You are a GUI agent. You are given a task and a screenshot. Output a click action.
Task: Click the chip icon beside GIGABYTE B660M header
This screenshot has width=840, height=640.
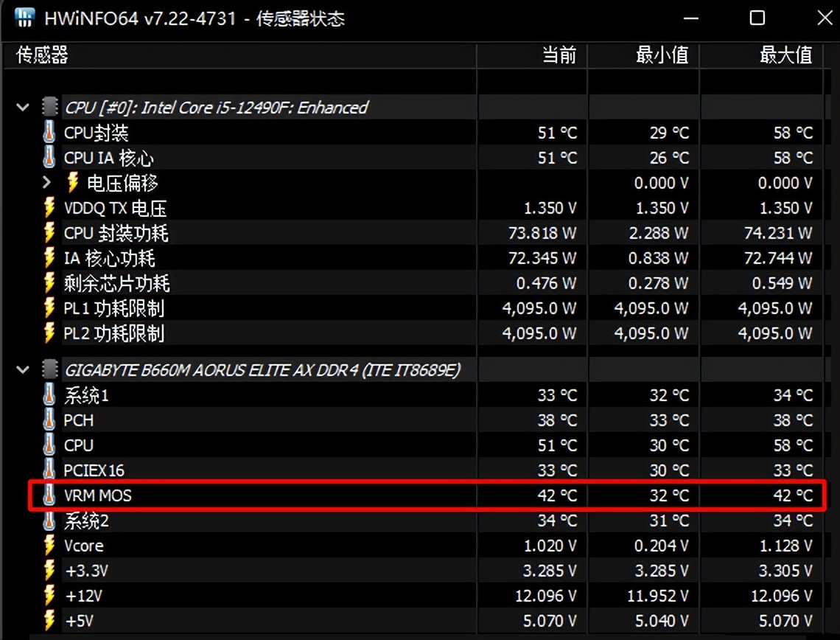50,369
